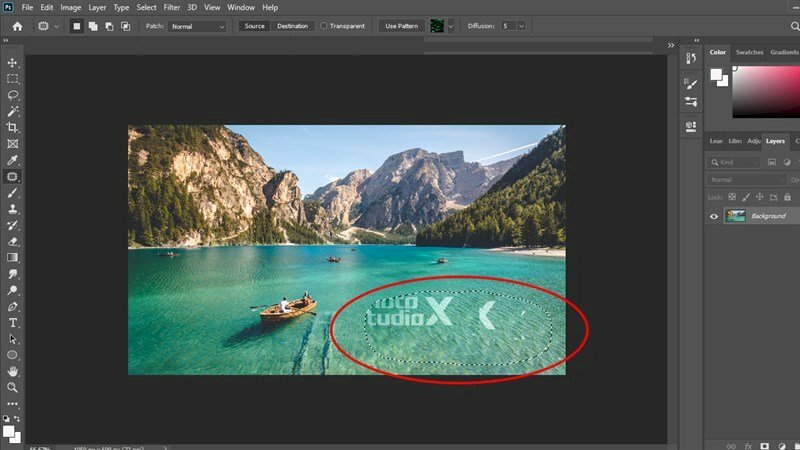
Task: Switch to the Hand tool
Action: pos(13,371)
